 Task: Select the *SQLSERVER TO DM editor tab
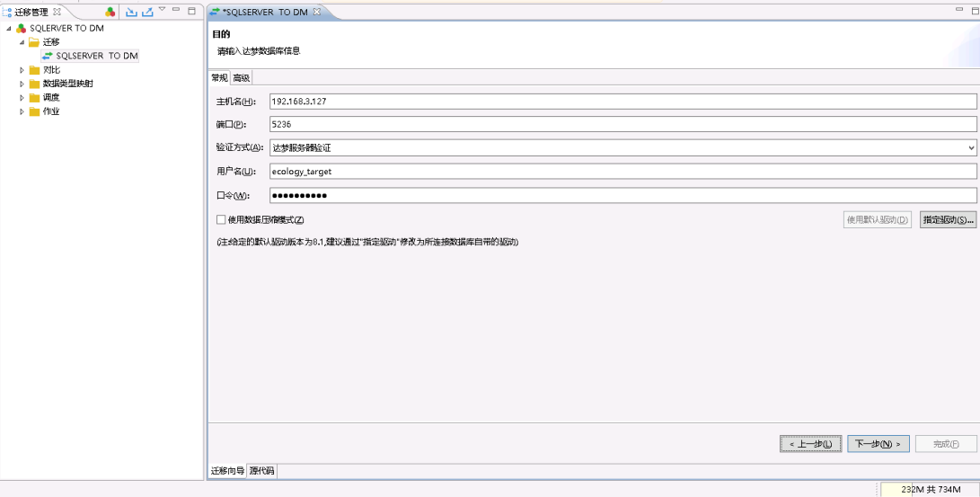click(x=265, y=12)
